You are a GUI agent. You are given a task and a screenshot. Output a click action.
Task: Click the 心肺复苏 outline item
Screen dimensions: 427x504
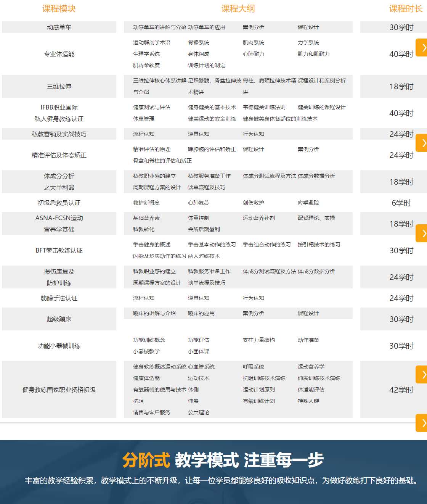199,203
